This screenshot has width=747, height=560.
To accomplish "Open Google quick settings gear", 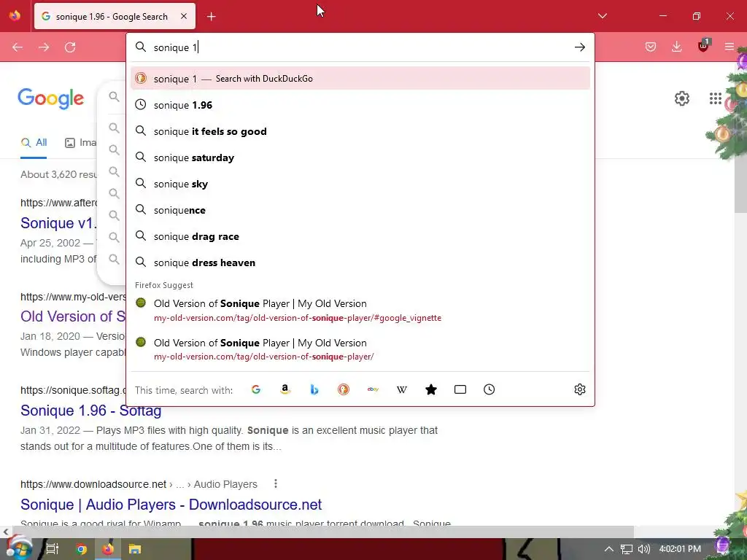I will (682, 98).
